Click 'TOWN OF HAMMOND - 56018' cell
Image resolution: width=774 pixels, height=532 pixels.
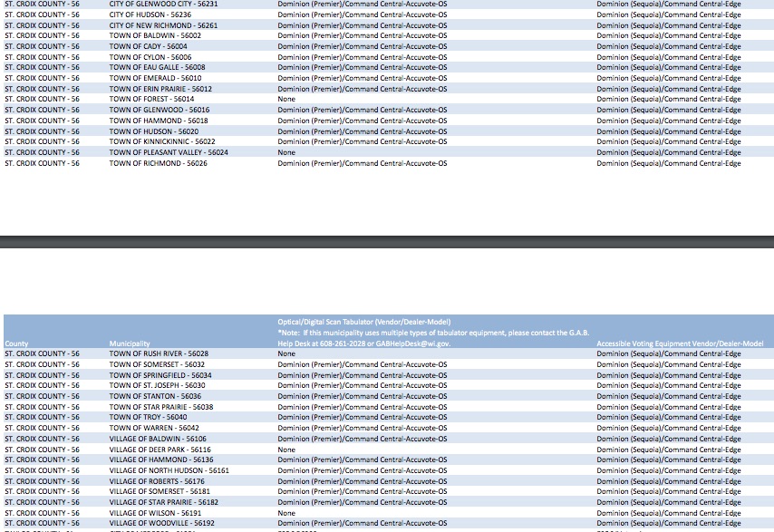point(159,121)
